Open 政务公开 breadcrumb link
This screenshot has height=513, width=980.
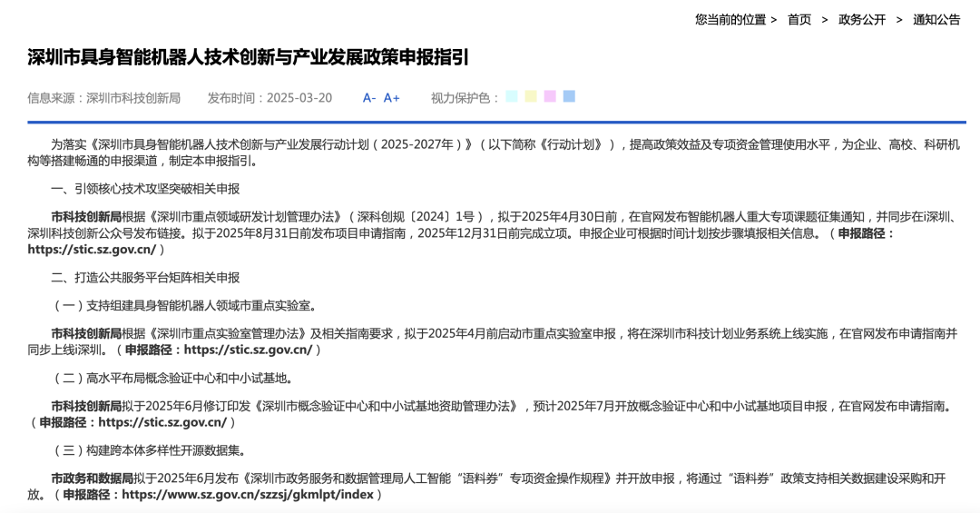click(862, 20)
